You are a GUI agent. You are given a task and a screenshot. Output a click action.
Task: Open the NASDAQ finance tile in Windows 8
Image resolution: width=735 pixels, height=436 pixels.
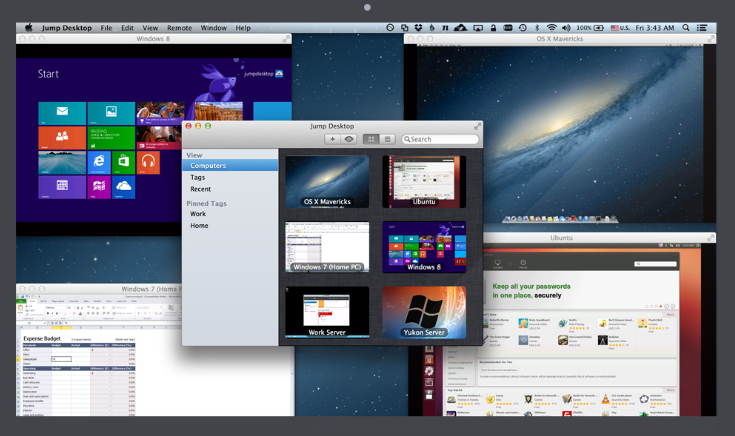click(x=111, y=138)
